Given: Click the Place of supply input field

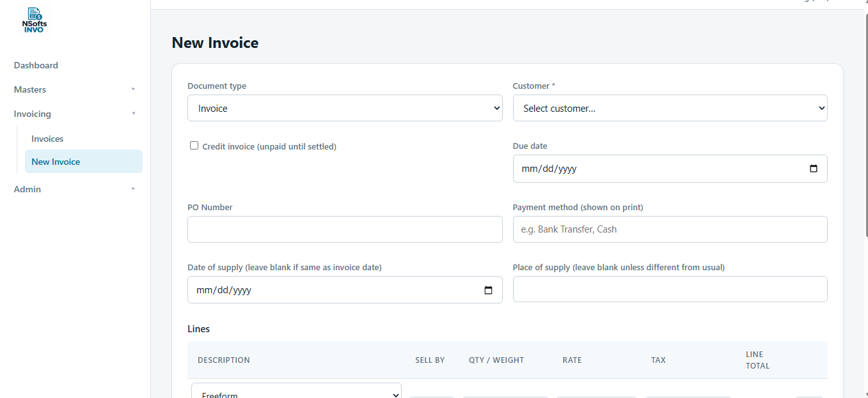Looking at the screenshot, I should (670, 289).
